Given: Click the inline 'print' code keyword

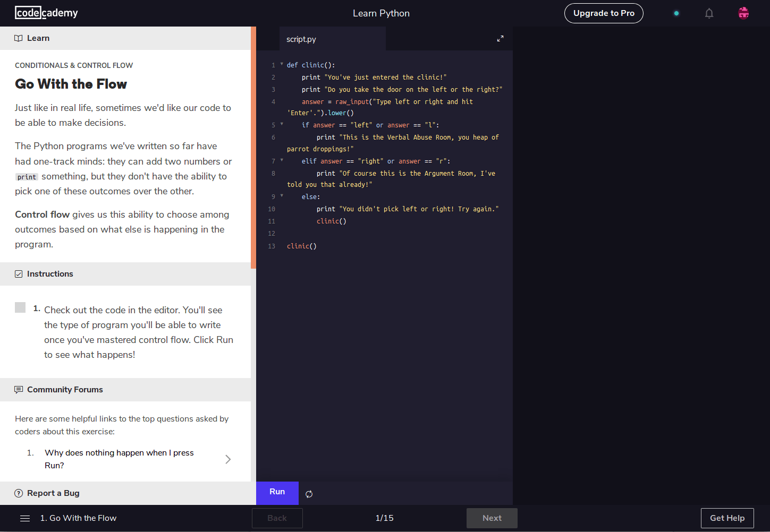Looking at the screenshot, I should (x=27, y=177).
